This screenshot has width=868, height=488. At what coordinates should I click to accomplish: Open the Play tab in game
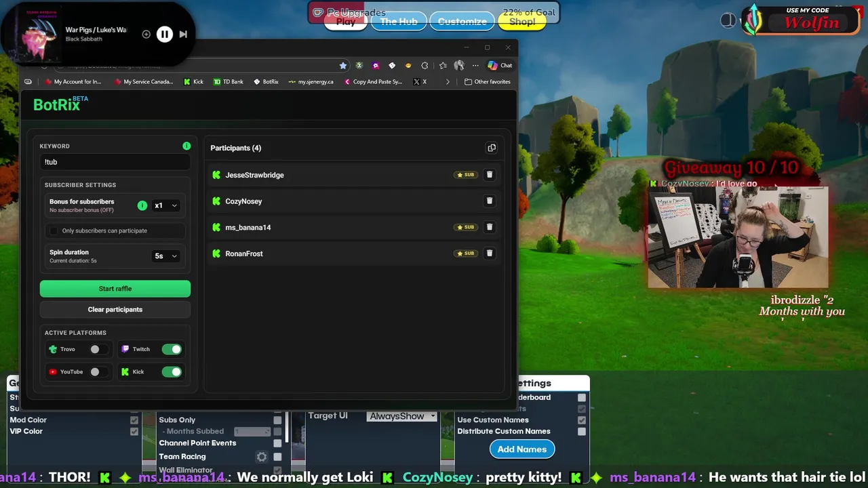coord(346,22)
